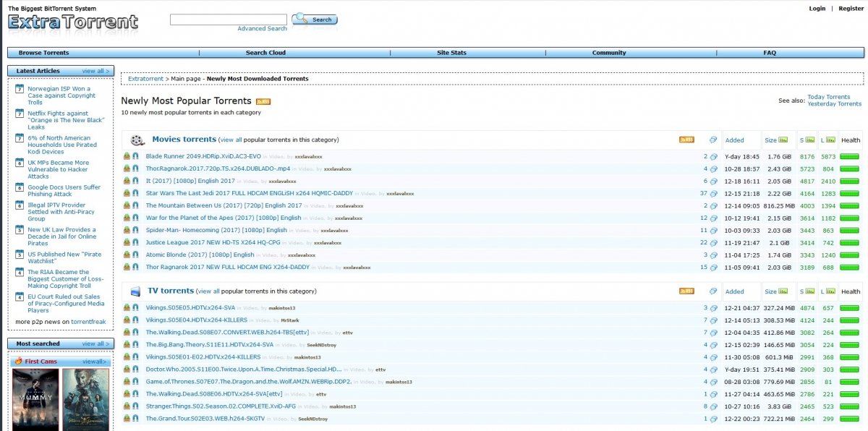Open the Today Torrents link

(829, 97)
